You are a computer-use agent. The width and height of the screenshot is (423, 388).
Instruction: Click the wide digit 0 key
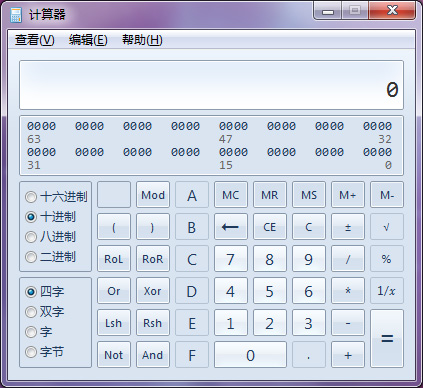[x=250, y=355]
